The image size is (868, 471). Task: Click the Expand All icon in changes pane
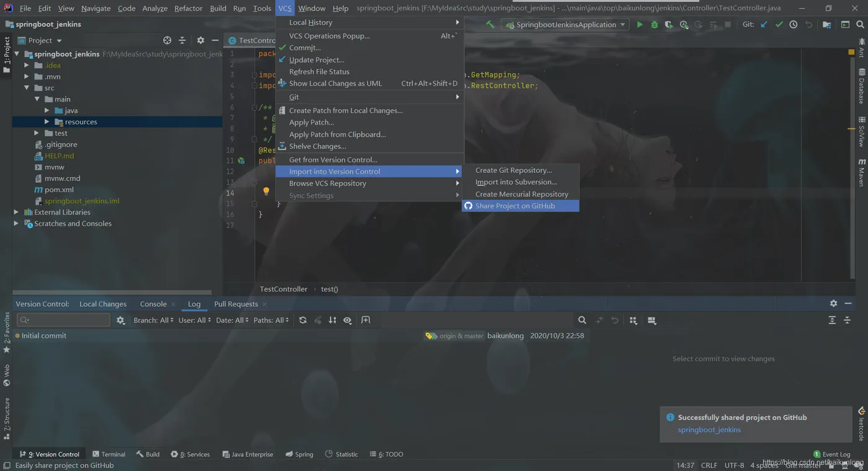point(832,320)
